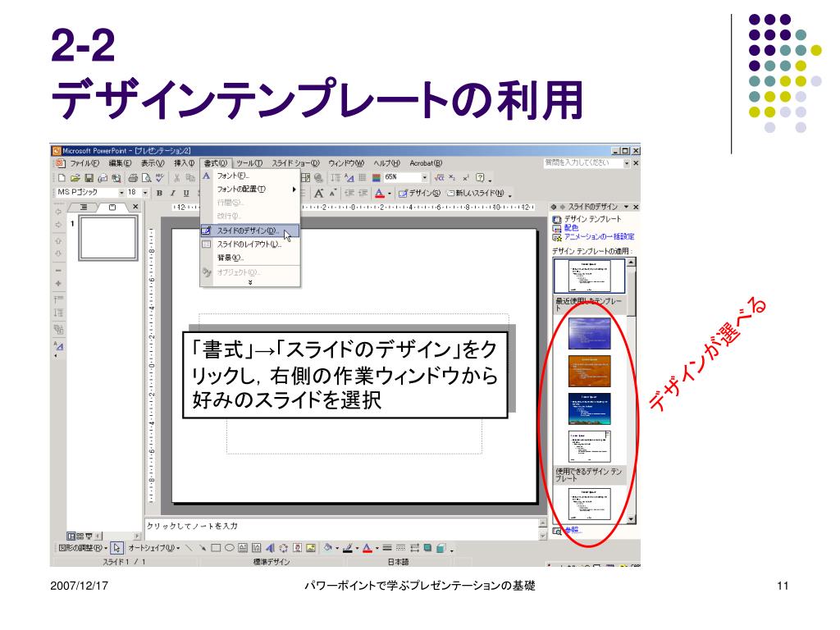Click the Fill Color bucket icon
This screenshot has height=630, width=840.
[327, 547]
